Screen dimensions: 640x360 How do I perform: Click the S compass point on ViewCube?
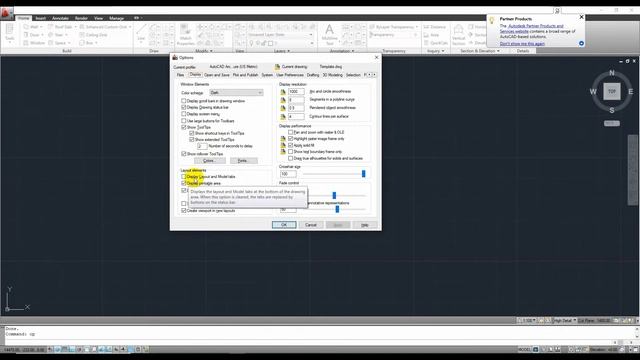pos(611,110)
